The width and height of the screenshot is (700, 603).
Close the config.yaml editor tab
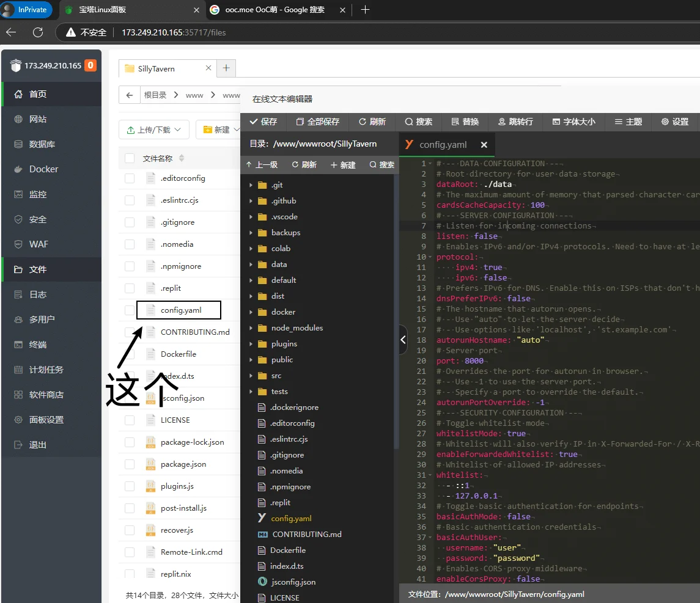pyautogui.click(x=484, y=145)
